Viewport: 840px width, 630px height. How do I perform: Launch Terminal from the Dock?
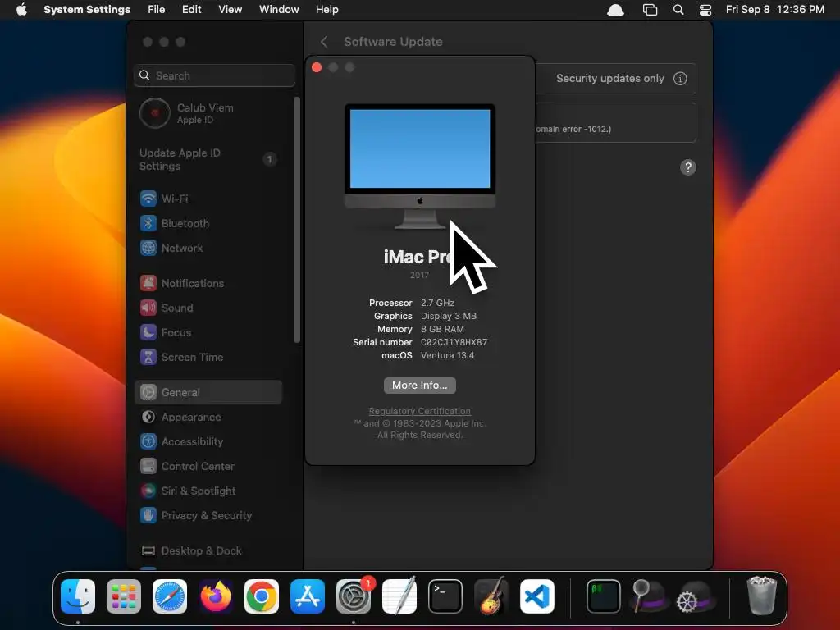pos(445,596)
